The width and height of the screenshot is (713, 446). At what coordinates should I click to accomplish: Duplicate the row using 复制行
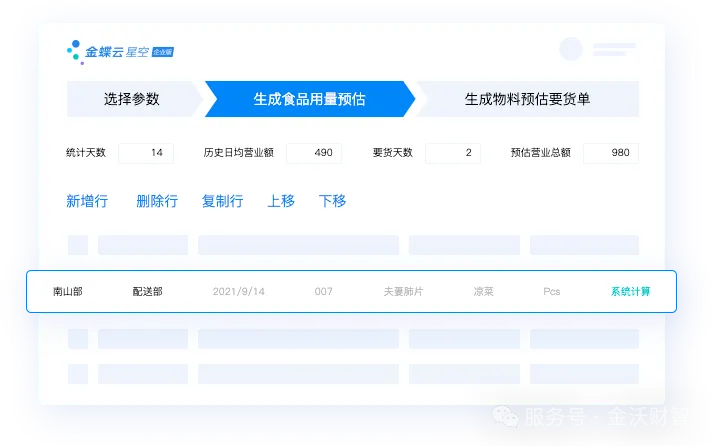pos(222,201)
